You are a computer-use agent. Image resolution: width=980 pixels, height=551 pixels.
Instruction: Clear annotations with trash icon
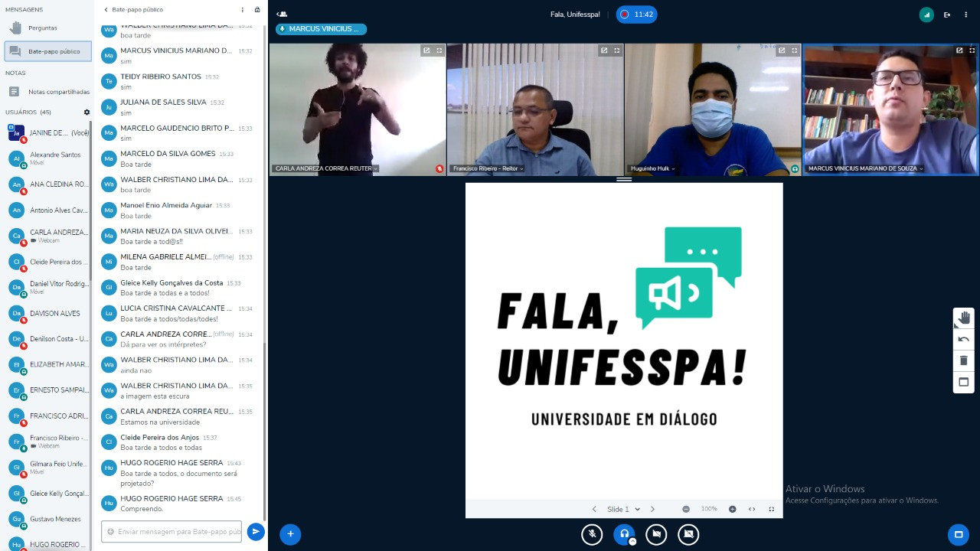963,360
